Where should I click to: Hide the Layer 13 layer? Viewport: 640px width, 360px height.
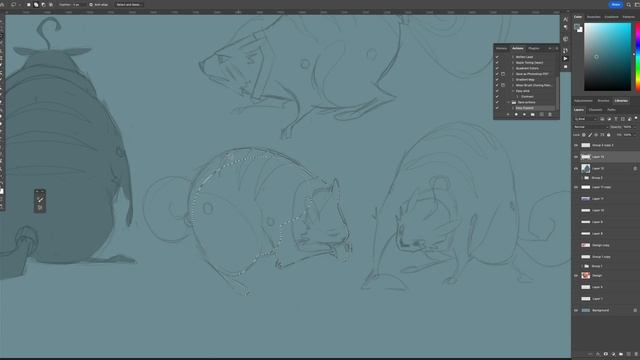click(576, 157)
